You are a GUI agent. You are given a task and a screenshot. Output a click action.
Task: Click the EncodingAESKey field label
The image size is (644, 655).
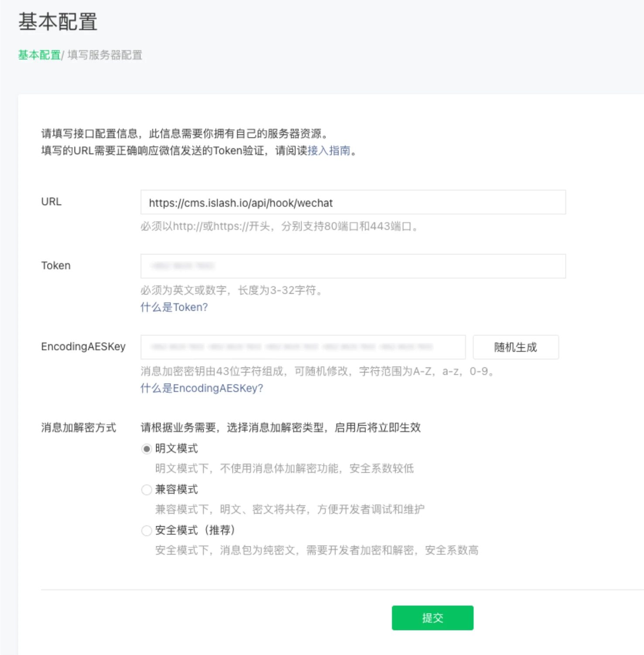(83, 346)
